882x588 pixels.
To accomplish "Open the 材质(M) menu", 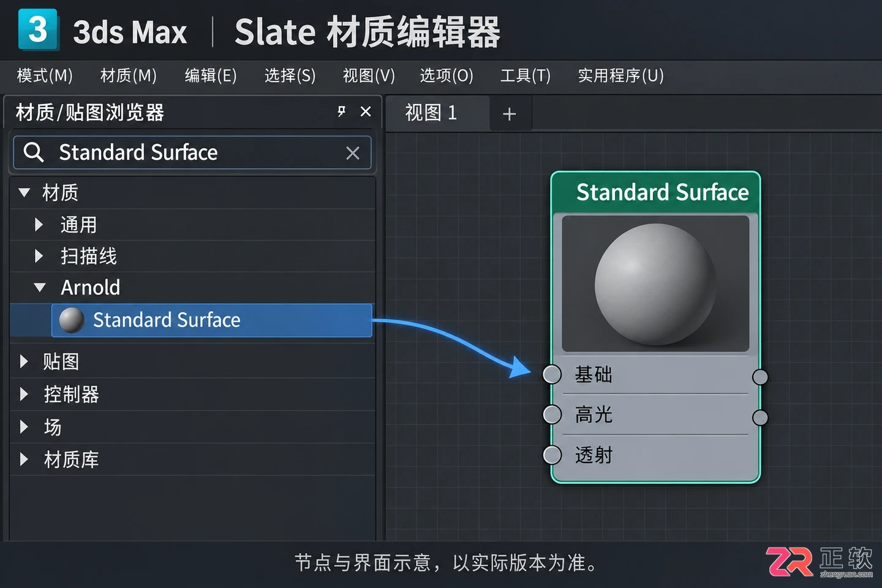I will (129, 75).
